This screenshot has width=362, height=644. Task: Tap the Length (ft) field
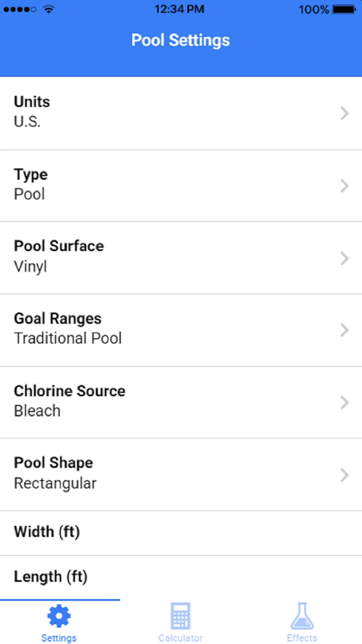tap(181, 577)
